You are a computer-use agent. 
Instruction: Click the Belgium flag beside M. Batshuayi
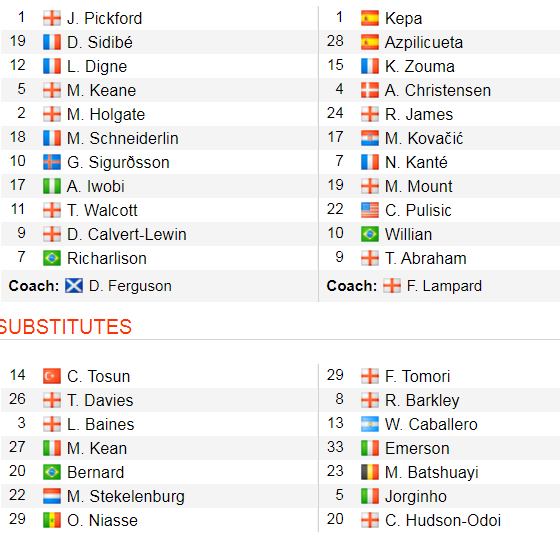point(370,472)
